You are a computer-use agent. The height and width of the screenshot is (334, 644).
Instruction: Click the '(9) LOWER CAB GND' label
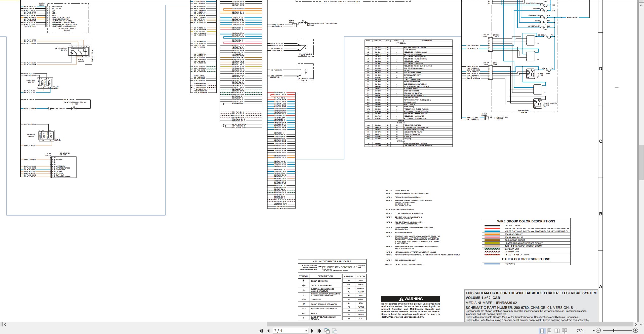(306, 79)
